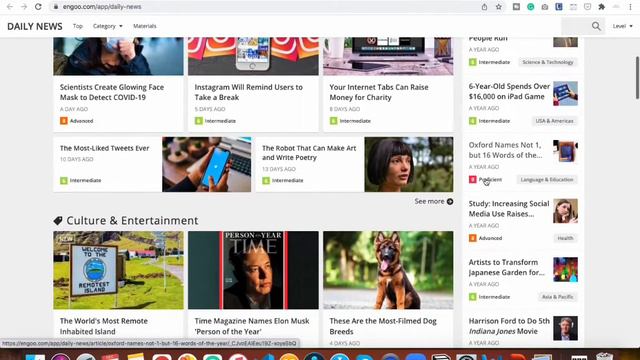
Task: Open Harrison Ford Indiana Jones article
Action: coord(509,326)
